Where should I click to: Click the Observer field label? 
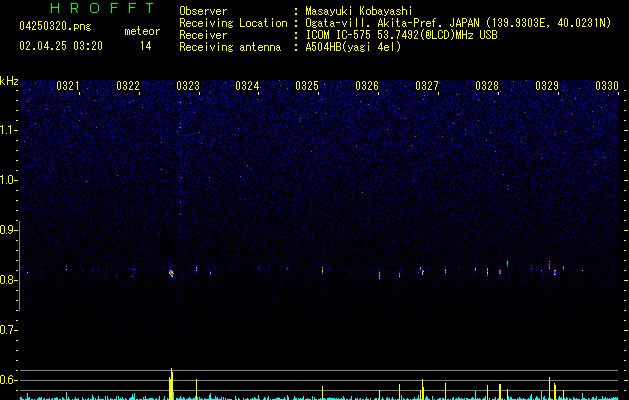[203, 11]
